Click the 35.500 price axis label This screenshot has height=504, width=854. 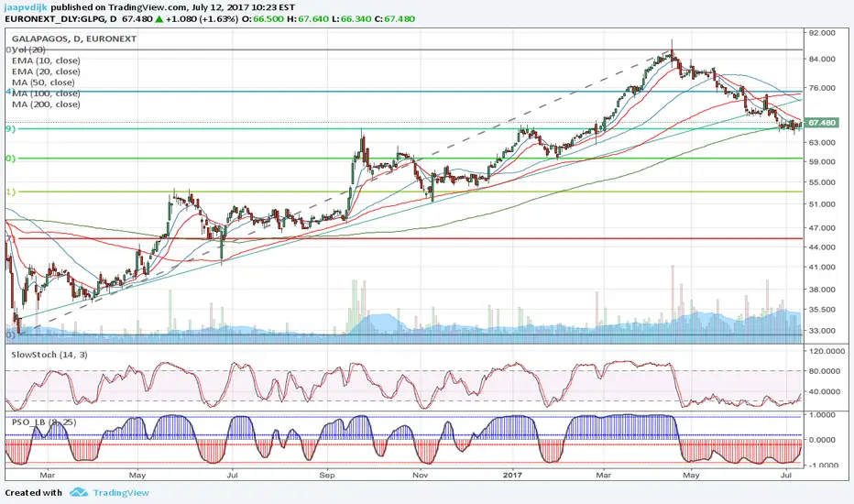click(x=822, y=310)
